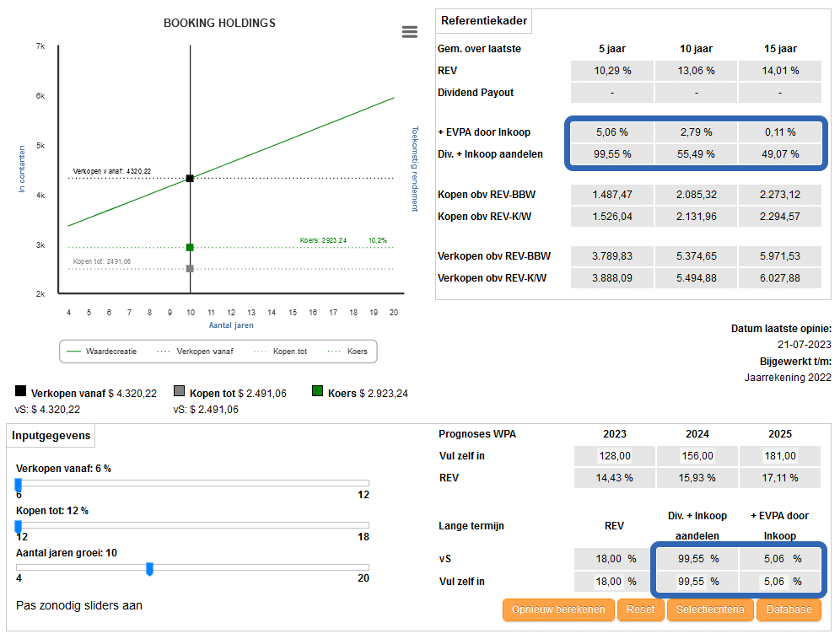840x639 pixels.
Task: Select Verkopen obv REV-BBW value 3.789,83
Action: coord(612,256)
